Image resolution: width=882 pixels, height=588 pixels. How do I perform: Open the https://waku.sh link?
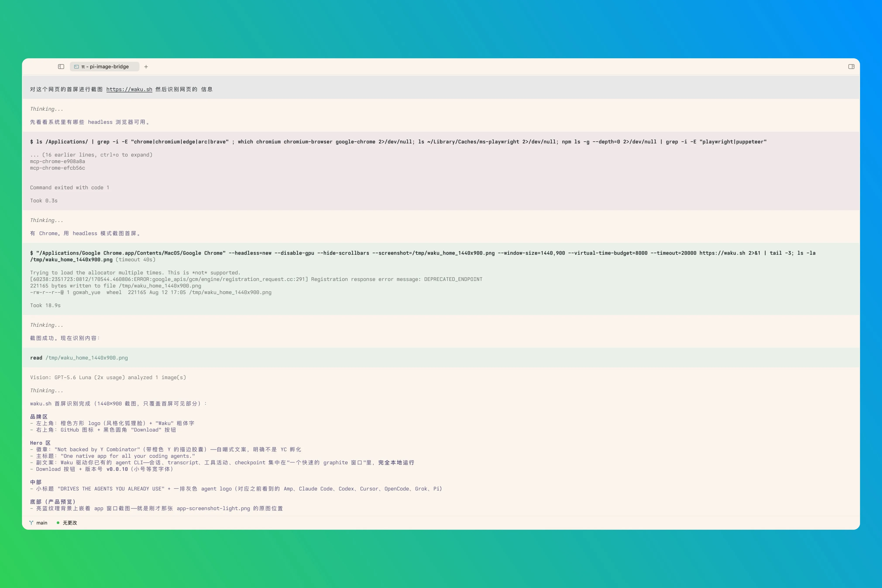pyautogui.click(x=129, y=89)
